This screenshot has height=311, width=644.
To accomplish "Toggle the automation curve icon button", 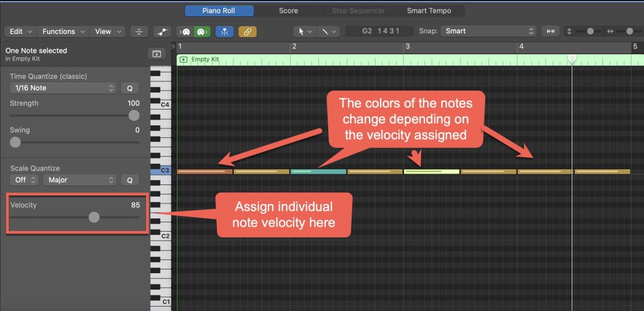I will (162, 31).
